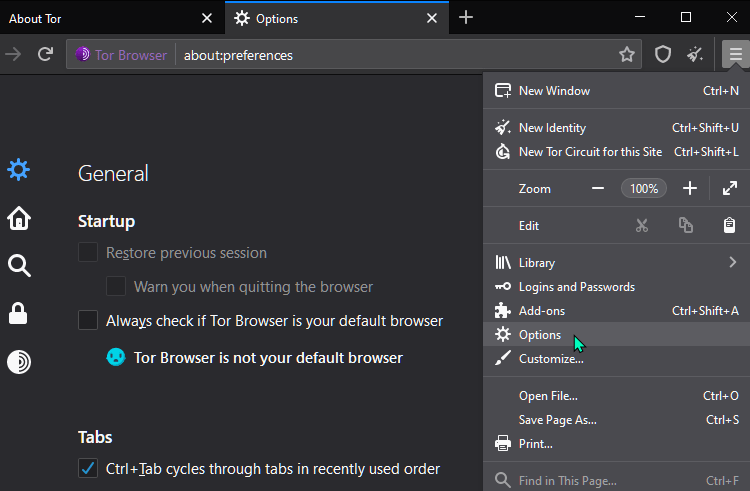The image size is (750, 491).
Task: Click the New Identity broom toolbar icon
Action: tap(695, 55)
